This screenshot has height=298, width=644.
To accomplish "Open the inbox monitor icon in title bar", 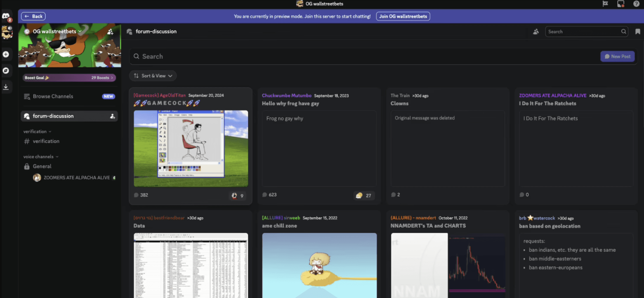I will pos(621,4).
